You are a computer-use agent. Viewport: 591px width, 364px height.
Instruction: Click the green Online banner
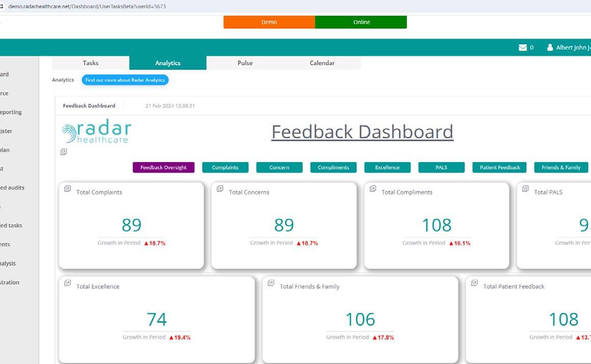coord(361,22)
